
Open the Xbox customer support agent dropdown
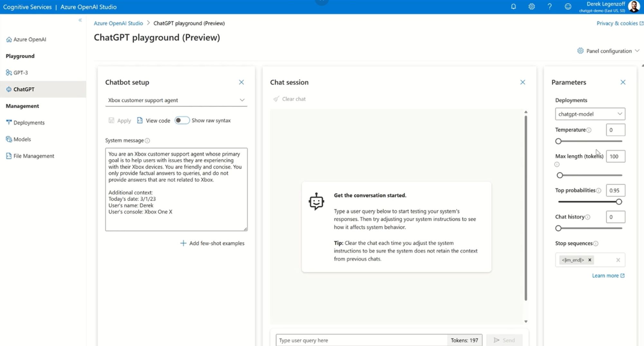tap(176, 100)
